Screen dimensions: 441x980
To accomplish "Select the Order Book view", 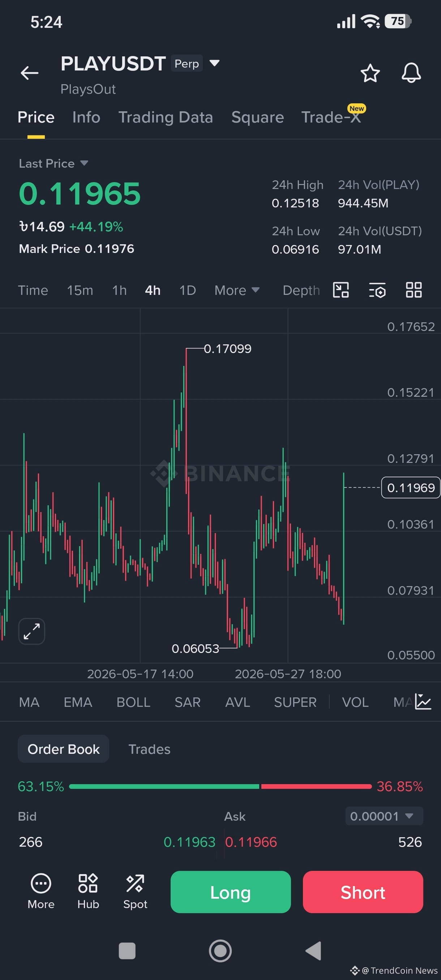I will 64,749.
